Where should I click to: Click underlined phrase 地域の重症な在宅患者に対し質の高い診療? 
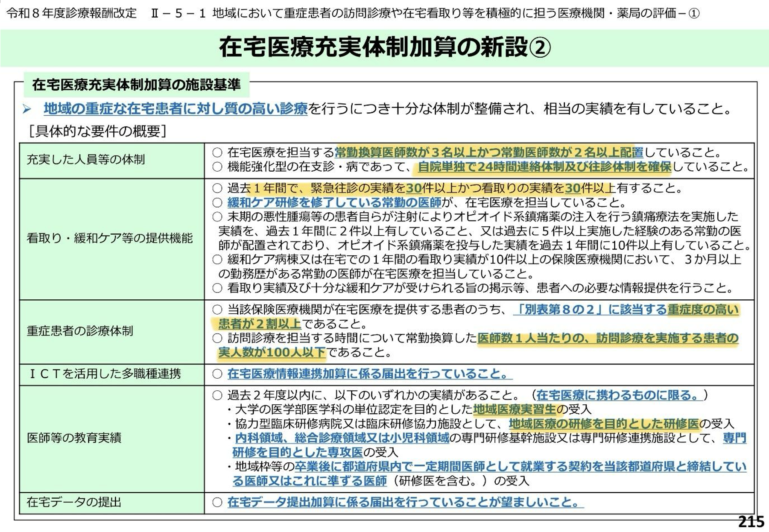pos(175,109)
